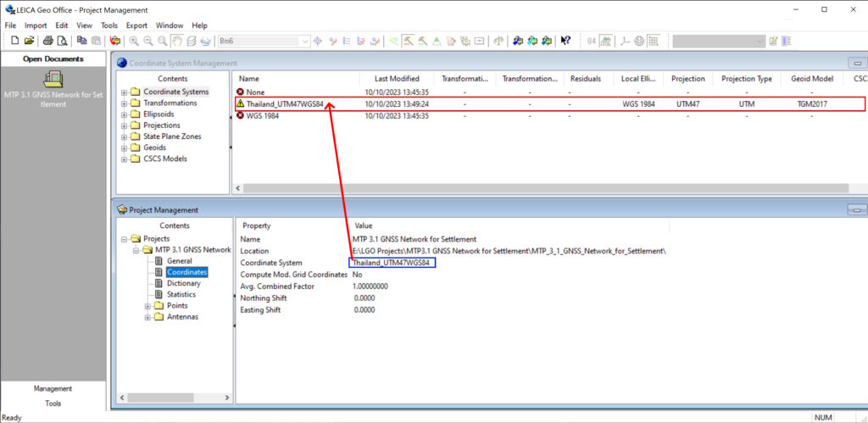Select the Dictionary item in project tree
Screen dimensions: 868x423
[183, 283]
